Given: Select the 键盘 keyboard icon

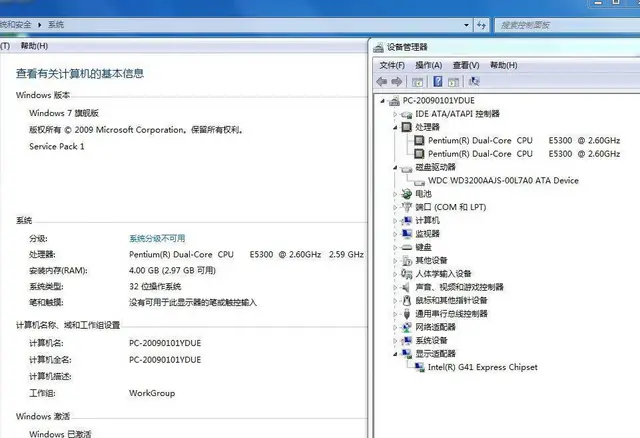Looking at the screenshot, I should click(407, 247).
